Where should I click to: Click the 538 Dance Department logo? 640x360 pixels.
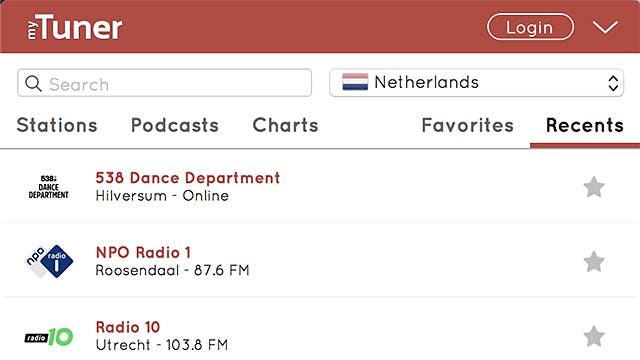(x=49, y=187)
